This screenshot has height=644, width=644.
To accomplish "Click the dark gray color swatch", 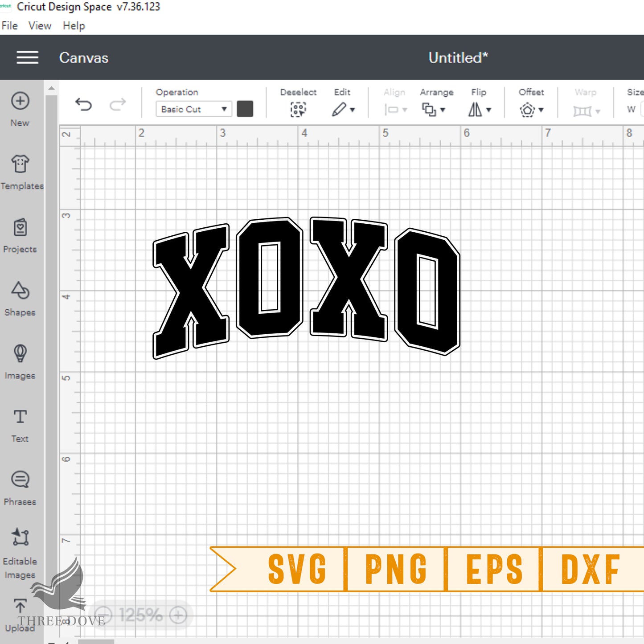I will coord(245,109).
